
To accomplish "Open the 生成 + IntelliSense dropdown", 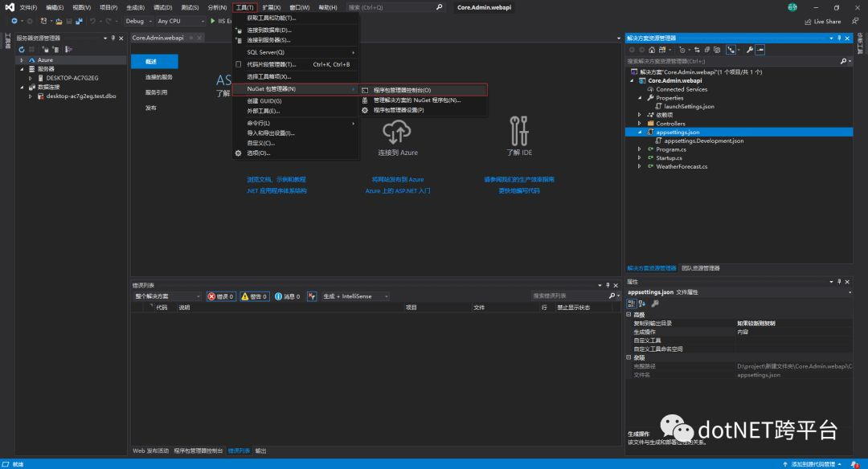I will pos(355,296).
